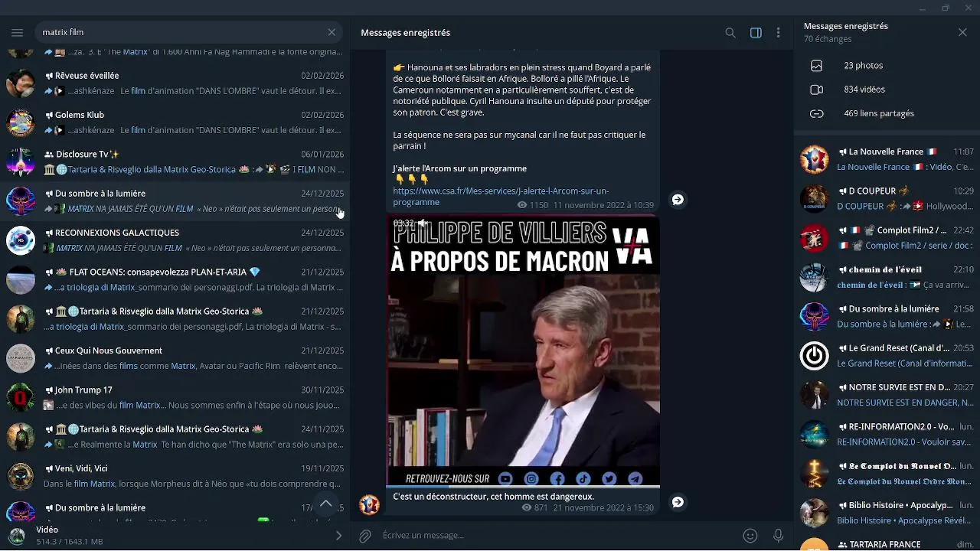
Task: Open John Trump 17 search result
Action: [x=175, y=397]
